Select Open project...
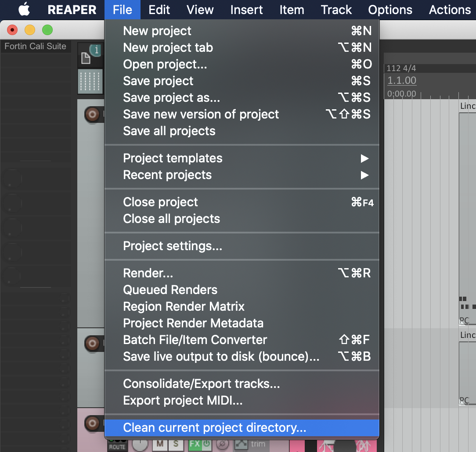 (x=242, y=65)
